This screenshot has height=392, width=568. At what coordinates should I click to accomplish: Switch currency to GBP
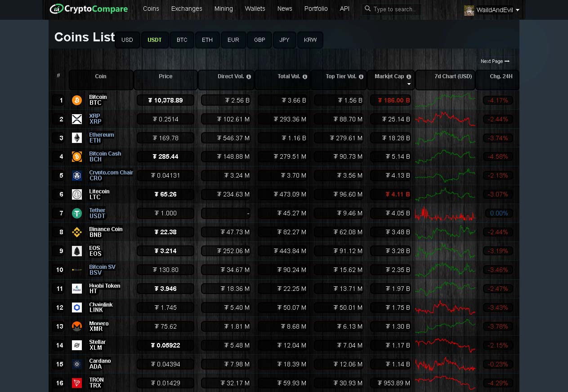259,40
